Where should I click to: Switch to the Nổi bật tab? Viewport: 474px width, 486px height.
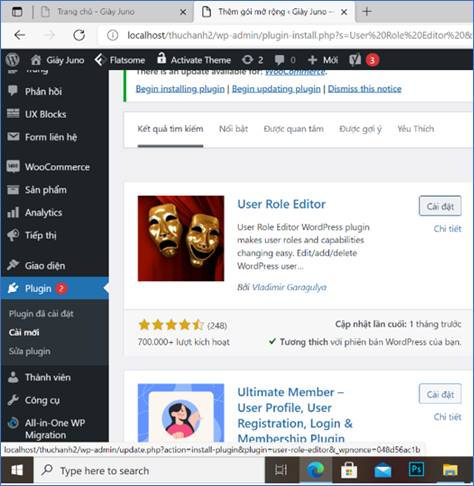[233, 129]
